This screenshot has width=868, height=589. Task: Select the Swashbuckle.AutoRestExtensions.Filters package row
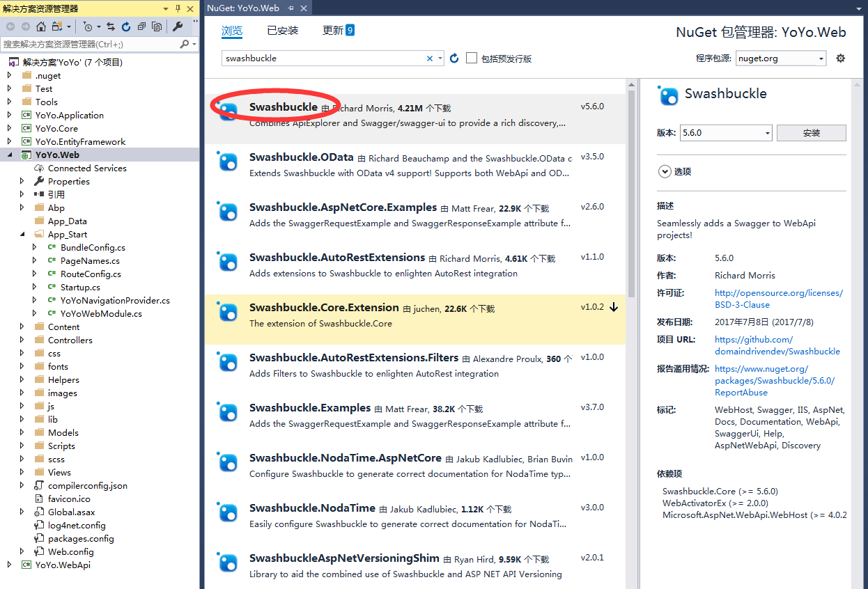point(416,370)
